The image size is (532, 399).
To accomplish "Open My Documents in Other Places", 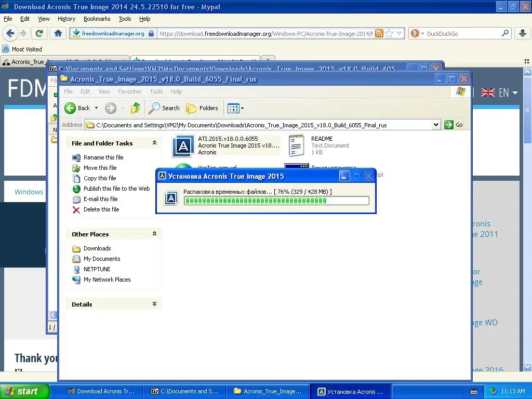I will point(102,259).
